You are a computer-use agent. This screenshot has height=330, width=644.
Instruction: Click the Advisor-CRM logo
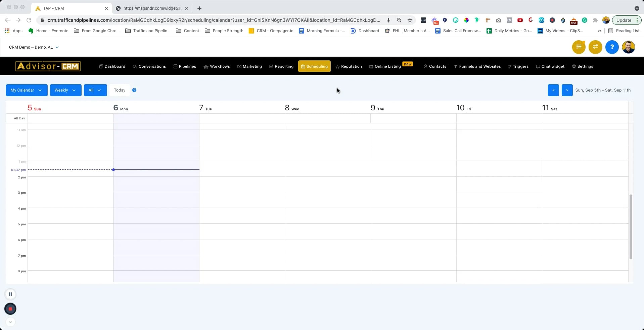pyautogui.click(x=48, y=66)
